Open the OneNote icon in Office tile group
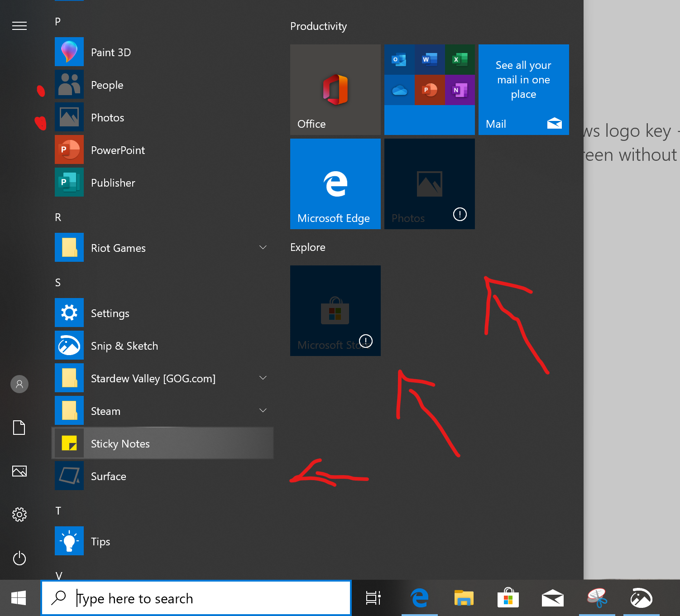The image size is (680, 616). pos(460,90)
